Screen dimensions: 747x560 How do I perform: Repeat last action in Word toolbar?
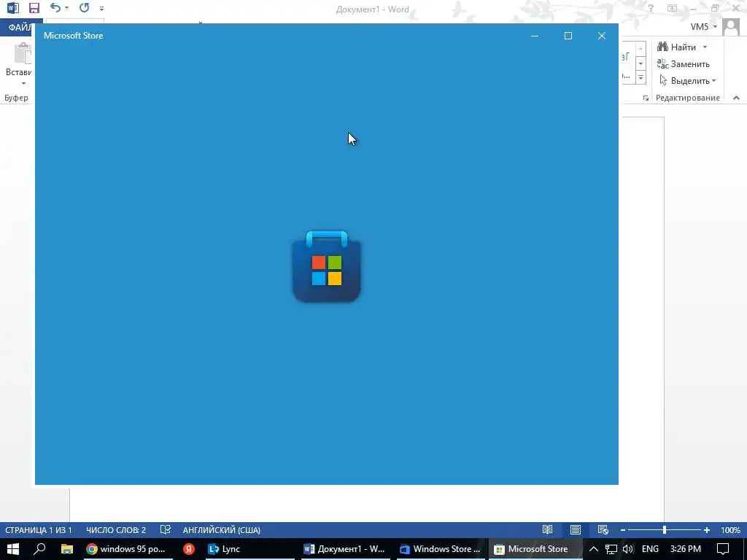point(85,7)
